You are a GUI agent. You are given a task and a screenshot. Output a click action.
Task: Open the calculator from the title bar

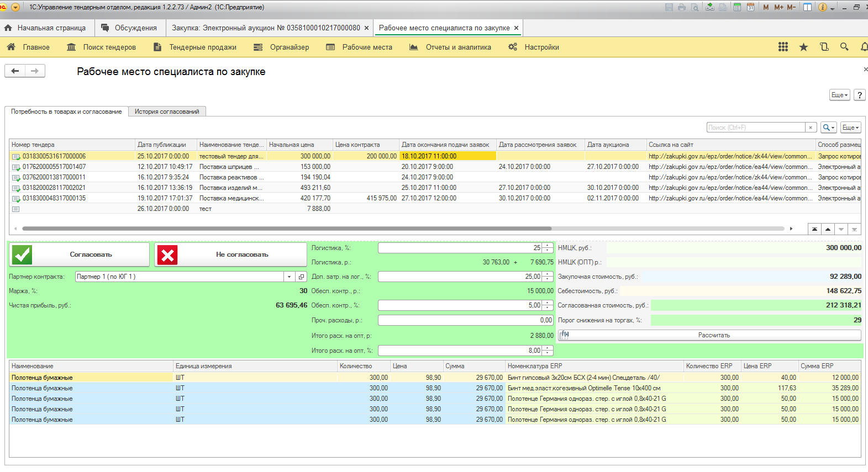click(737, 7)
